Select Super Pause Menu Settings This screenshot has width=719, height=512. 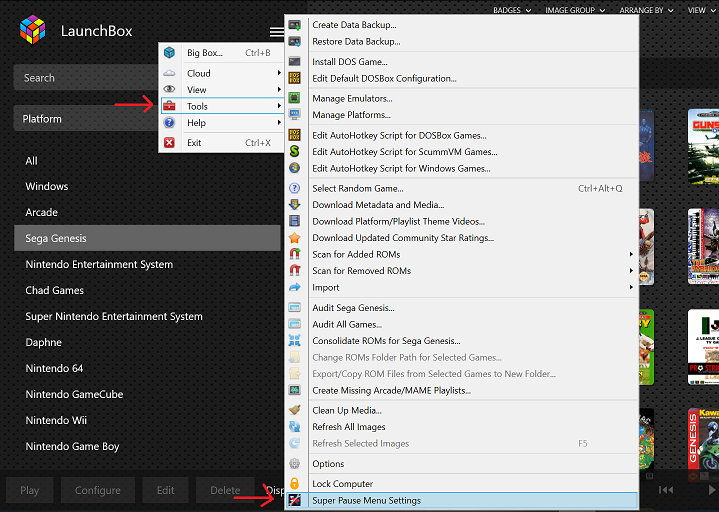click(462, 500)
